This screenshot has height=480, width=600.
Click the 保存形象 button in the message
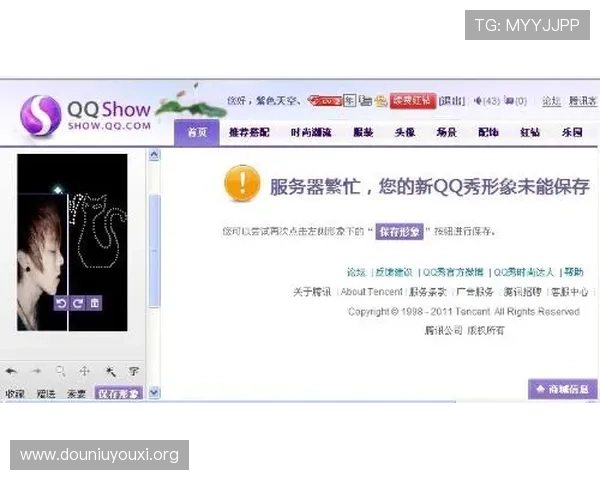point(399,232)
